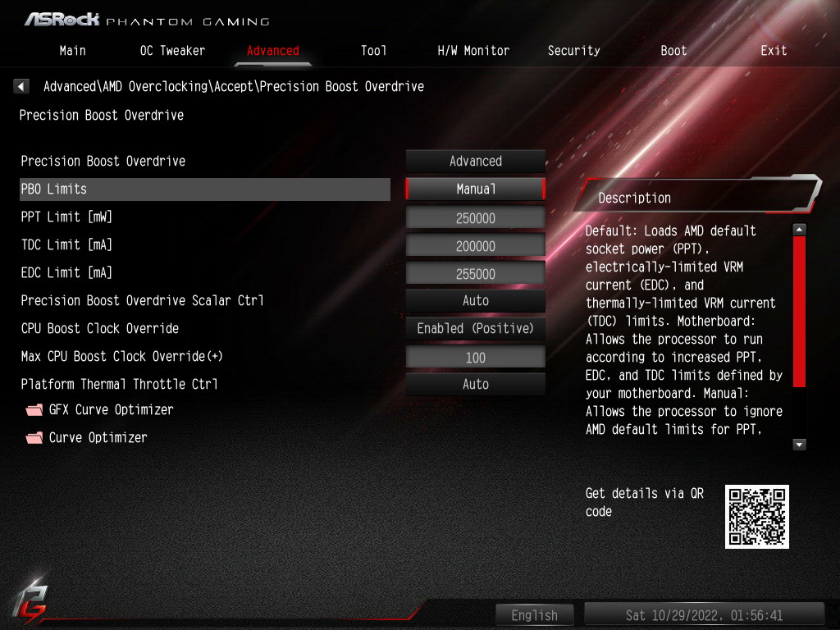Image resolution: width=840 pixels, height=630 pixels.
Task: Select the TDC Limit [mA] label
Action: 66,244
